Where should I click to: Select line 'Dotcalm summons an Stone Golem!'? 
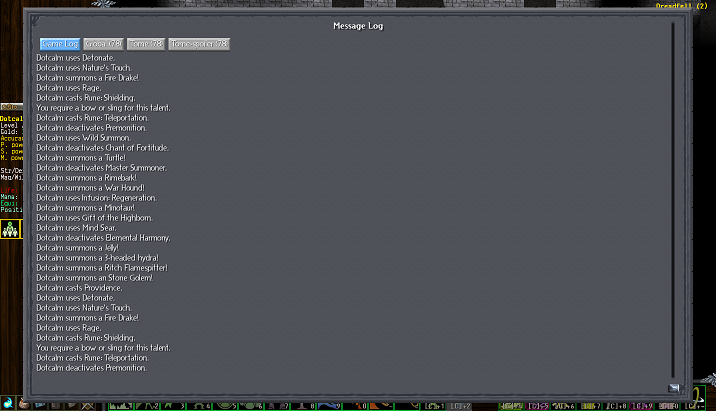click(x=95, y=278)
